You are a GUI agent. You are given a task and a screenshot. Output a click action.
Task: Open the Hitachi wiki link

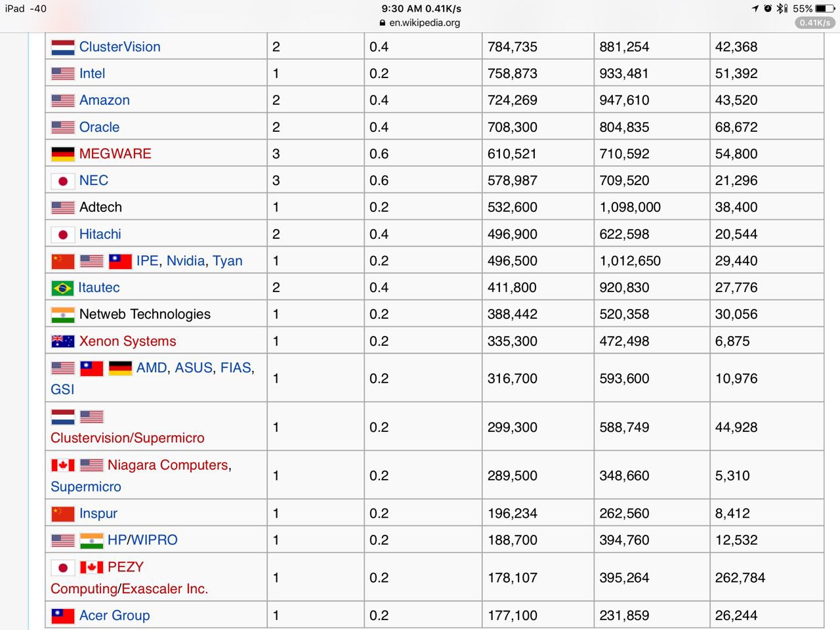click(x=100, y=234)
